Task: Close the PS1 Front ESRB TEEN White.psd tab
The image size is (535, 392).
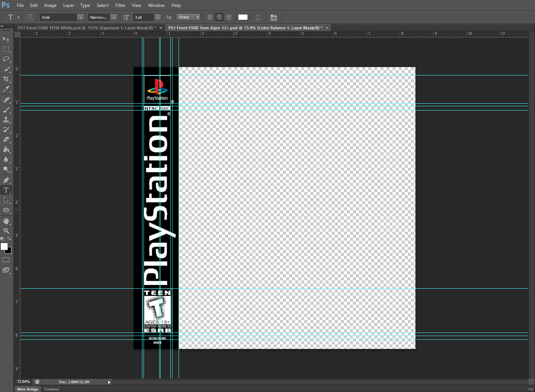Action: pos(161,28)
